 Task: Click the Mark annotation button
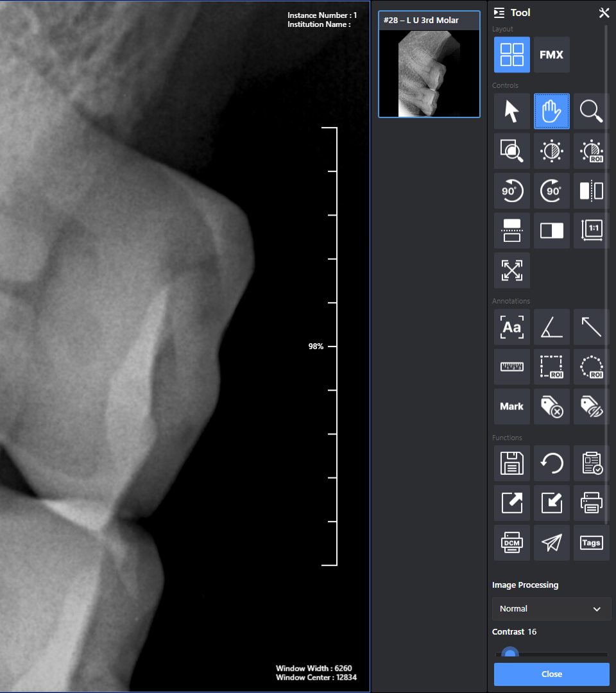tap(511, 406)
